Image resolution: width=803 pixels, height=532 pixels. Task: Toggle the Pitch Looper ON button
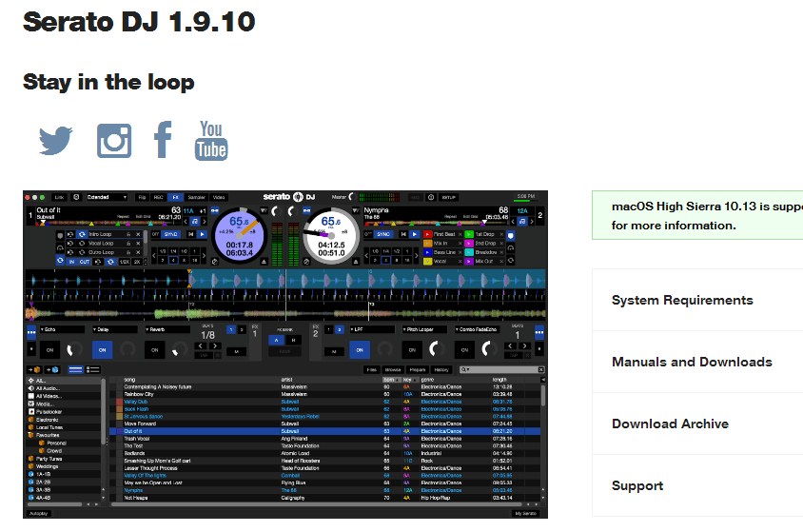pos(412,350)
